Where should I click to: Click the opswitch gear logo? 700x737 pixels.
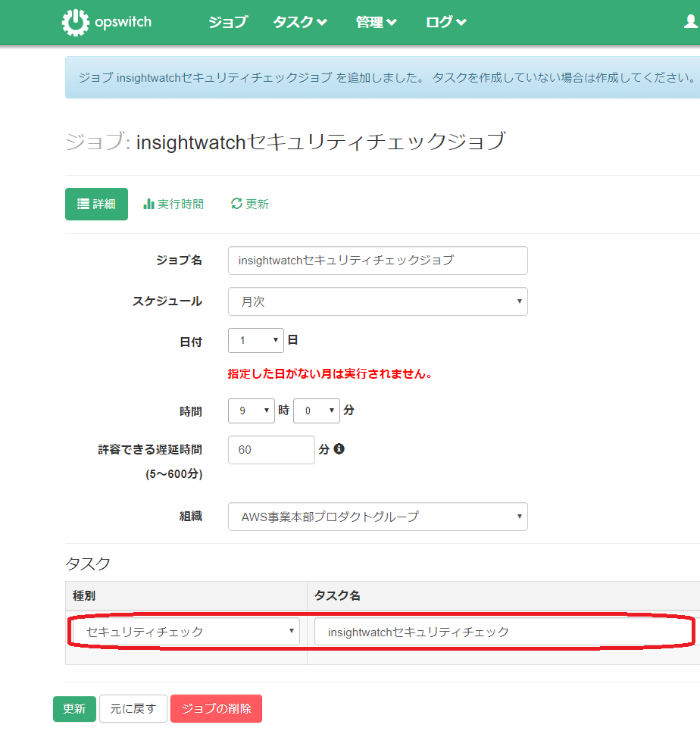pyautogui.click(x=74, y=22)
